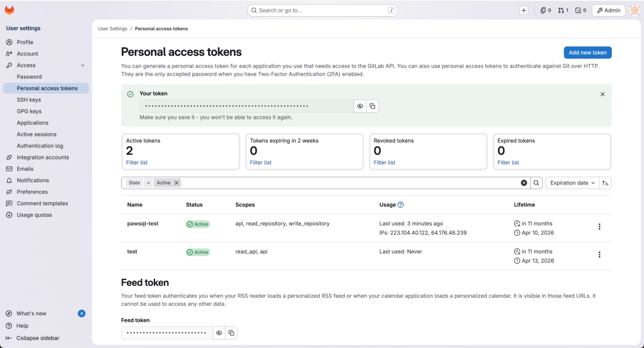
Task: Toggle sort direction next to Expiration date
Action: (605, 183)
